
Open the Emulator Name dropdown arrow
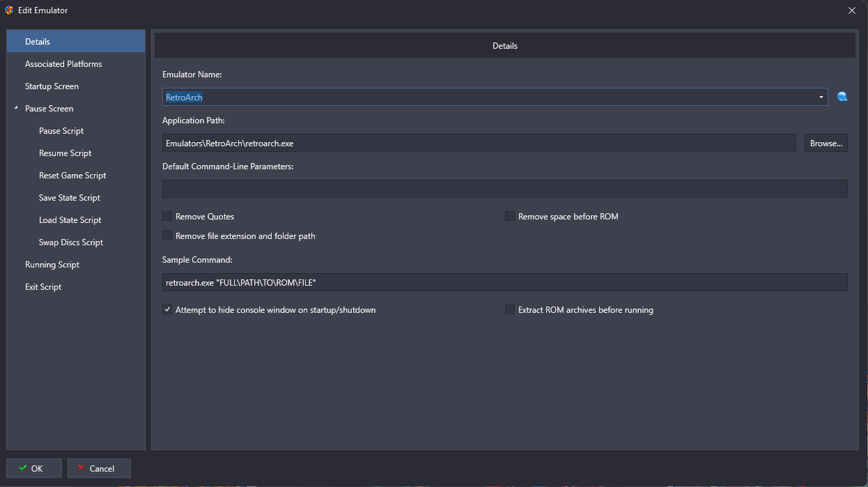click(x=821, y=97)
